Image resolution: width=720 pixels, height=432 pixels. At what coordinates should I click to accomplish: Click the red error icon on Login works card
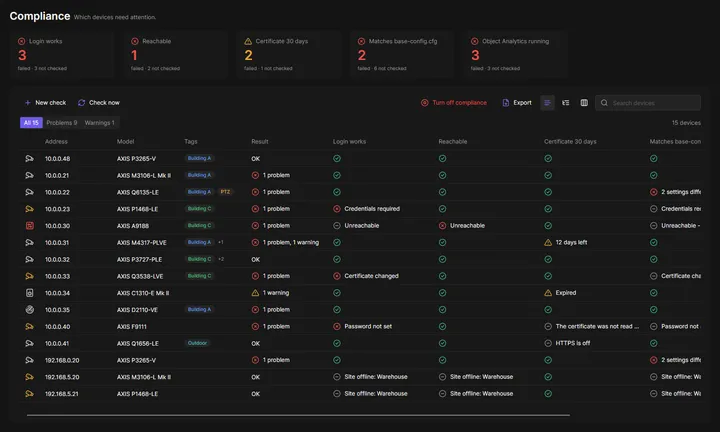[22, 41]
